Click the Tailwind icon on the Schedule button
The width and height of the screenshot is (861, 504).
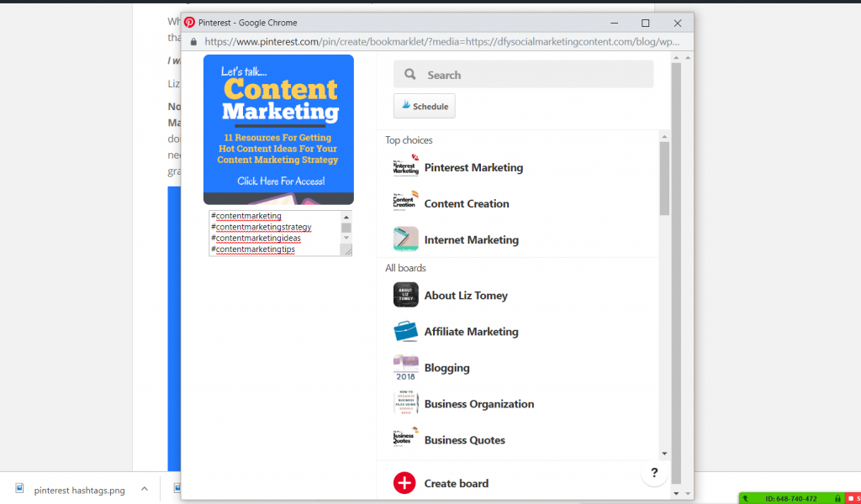(406, 105)
